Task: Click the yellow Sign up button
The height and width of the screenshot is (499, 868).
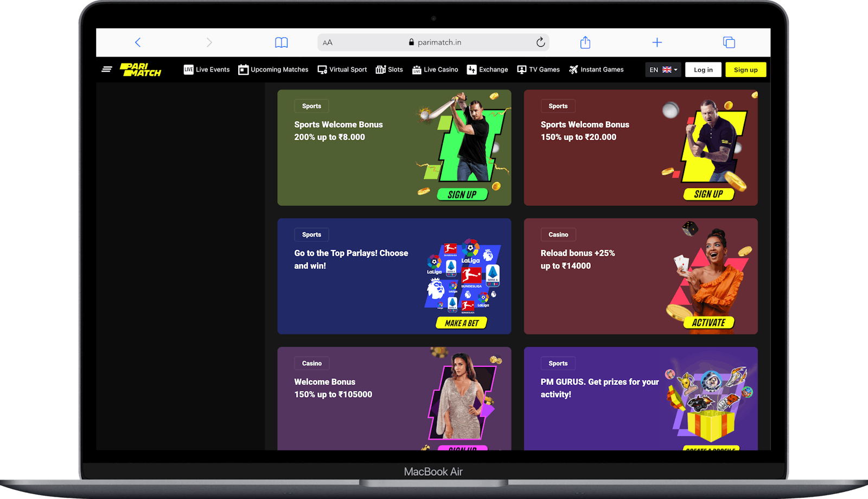Action: tap(745, 70)
